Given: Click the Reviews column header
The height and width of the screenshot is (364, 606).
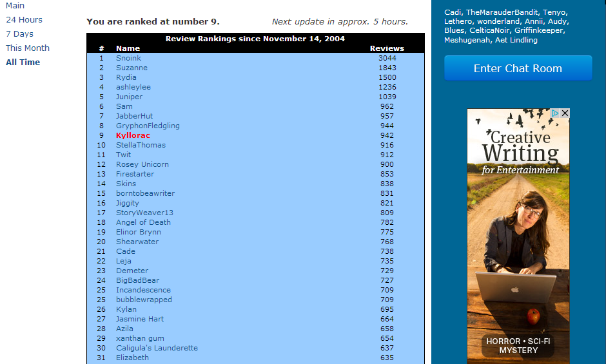Looking at the screenshot, I should coord(387,48).
